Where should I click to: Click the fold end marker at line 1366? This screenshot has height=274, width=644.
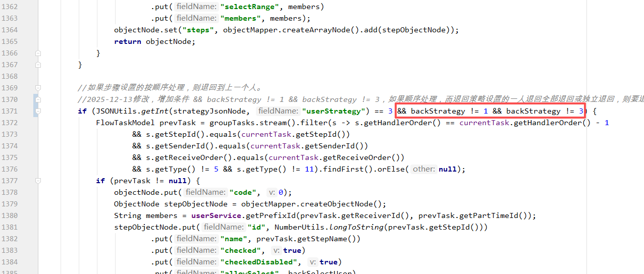[38, 53]
